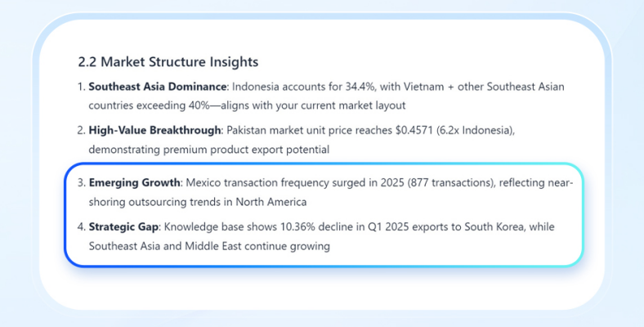Click the "2.2 Market Structure Insights" heading
The width and height of the screenshot is (644, 327).
click(168, 62)
